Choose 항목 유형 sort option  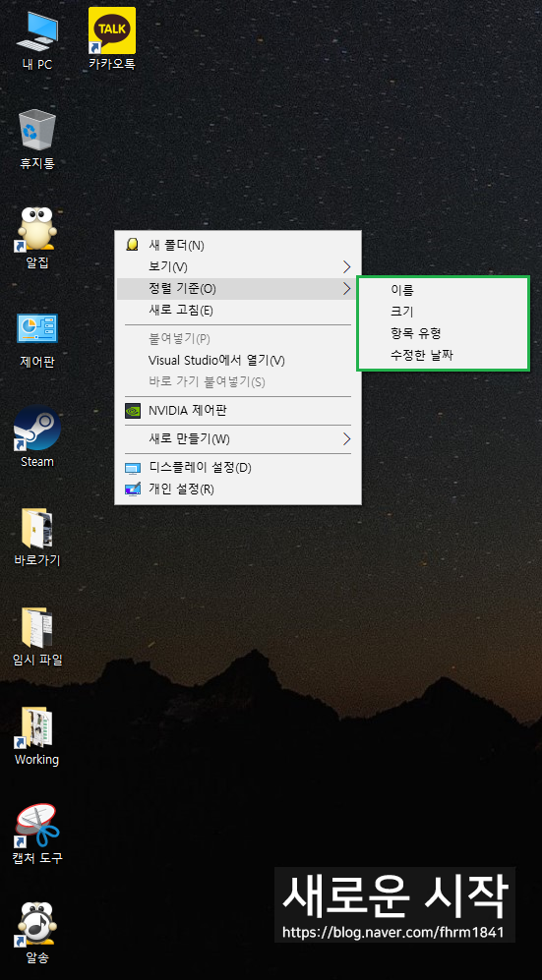[416, 334]
